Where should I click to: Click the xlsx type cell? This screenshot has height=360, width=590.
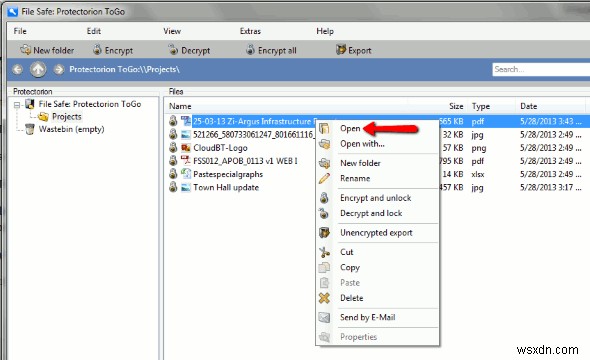tap(477, 174)
